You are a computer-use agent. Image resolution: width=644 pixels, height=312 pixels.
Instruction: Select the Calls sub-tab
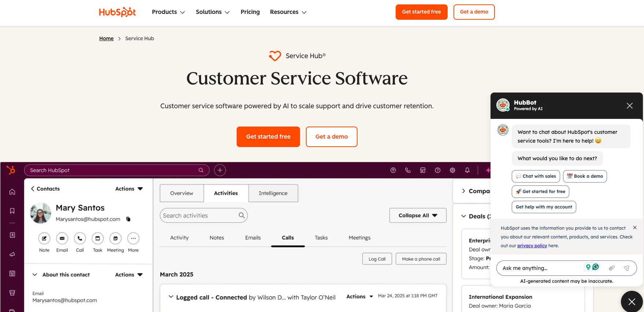tap(288, 238)
